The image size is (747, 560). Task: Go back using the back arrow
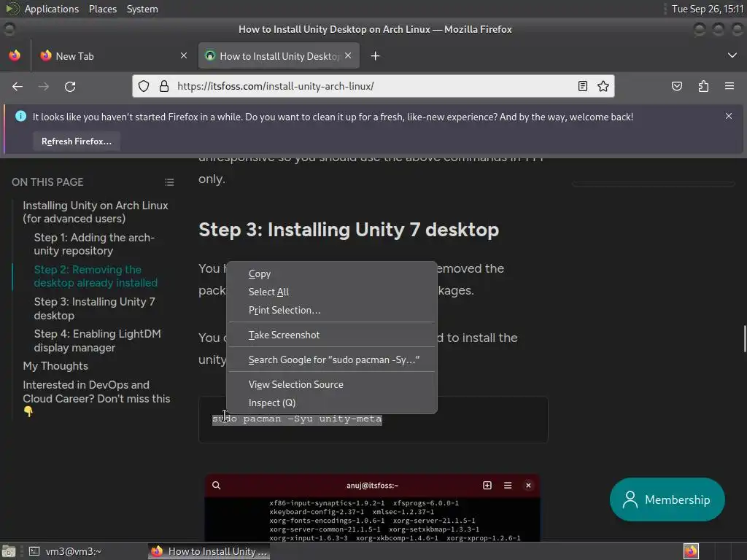coord(18,86)
